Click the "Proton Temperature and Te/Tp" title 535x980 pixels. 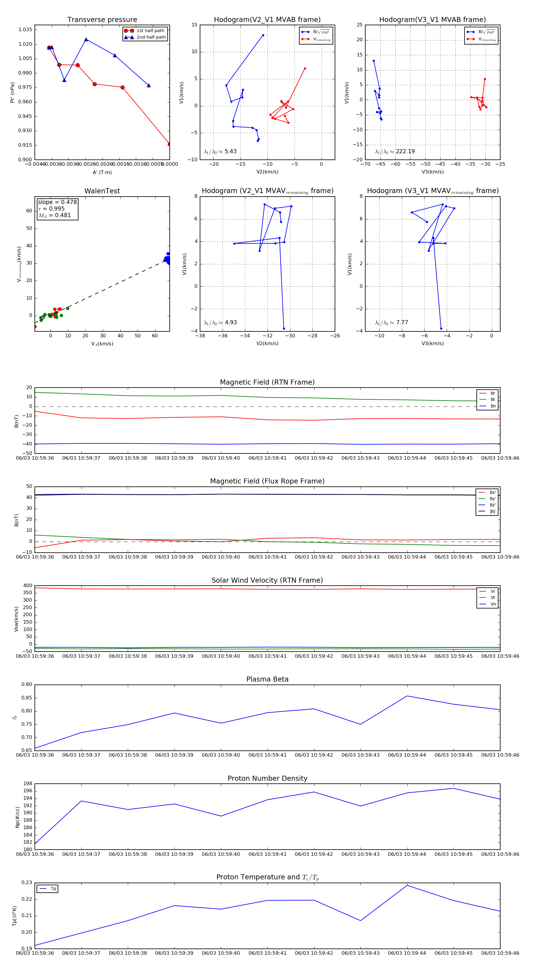267,877
